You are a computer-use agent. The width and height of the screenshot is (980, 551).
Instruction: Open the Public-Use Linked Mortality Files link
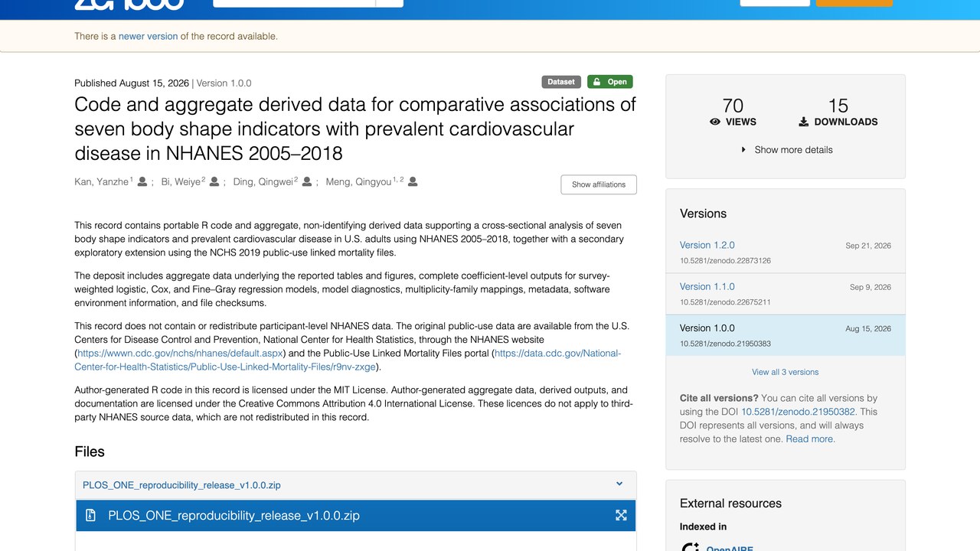(x=348, y=360)
